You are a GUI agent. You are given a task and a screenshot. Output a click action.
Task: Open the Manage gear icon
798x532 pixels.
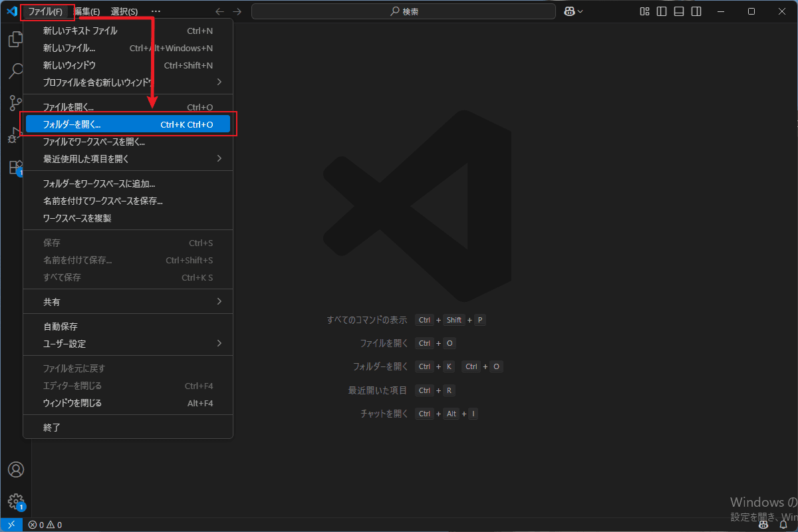pyautogui.click(x=15, y=501)
